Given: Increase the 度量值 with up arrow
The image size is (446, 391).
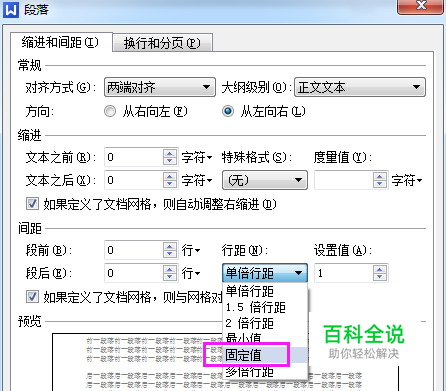Looking at the screenshot, I should [x=380, y=176].
